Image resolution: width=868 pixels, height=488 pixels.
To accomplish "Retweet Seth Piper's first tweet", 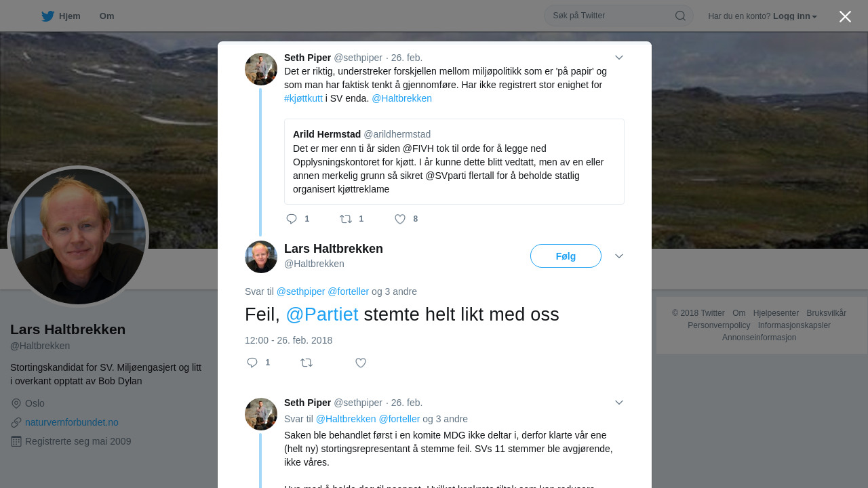I will (346, 219).
